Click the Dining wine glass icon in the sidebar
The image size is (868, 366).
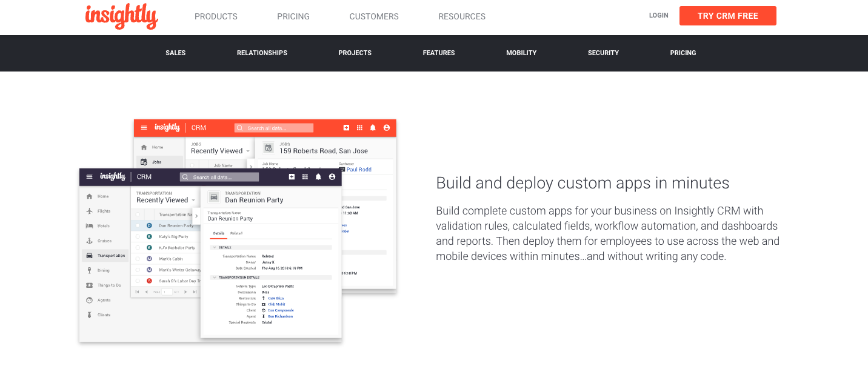coord(89,270)
